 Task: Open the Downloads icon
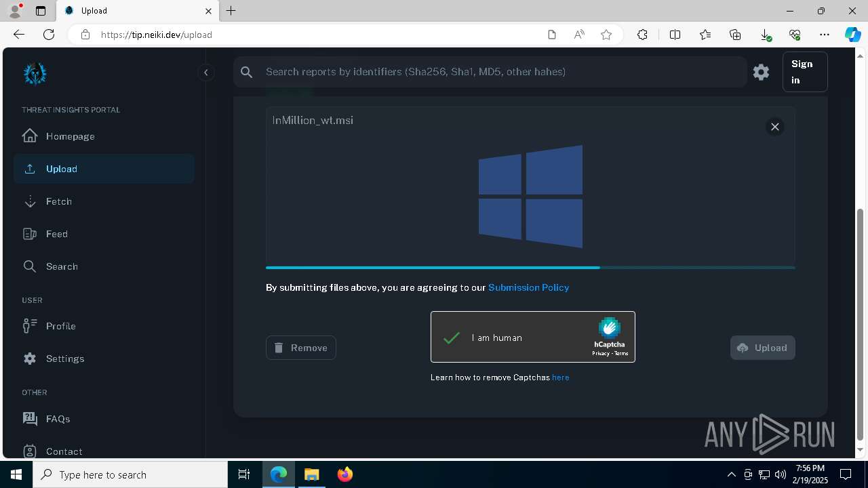(x=765, y=35)
